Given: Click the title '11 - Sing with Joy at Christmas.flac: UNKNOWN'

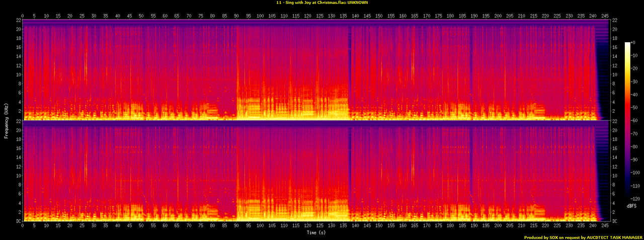Looking at the screenshot, I should 322,3.
